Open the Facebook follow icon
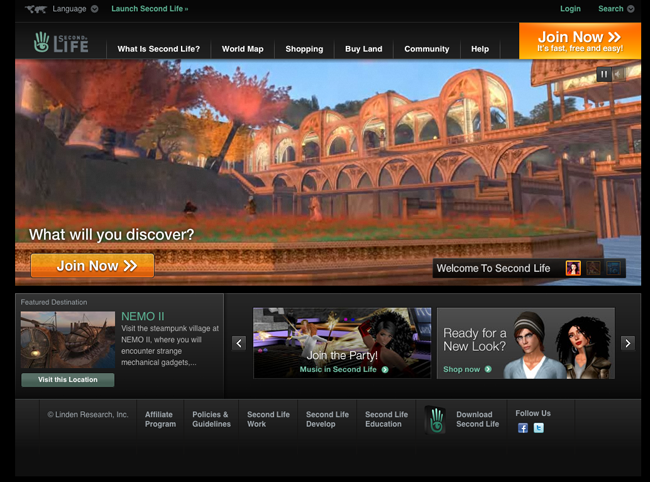 (523, 428)
